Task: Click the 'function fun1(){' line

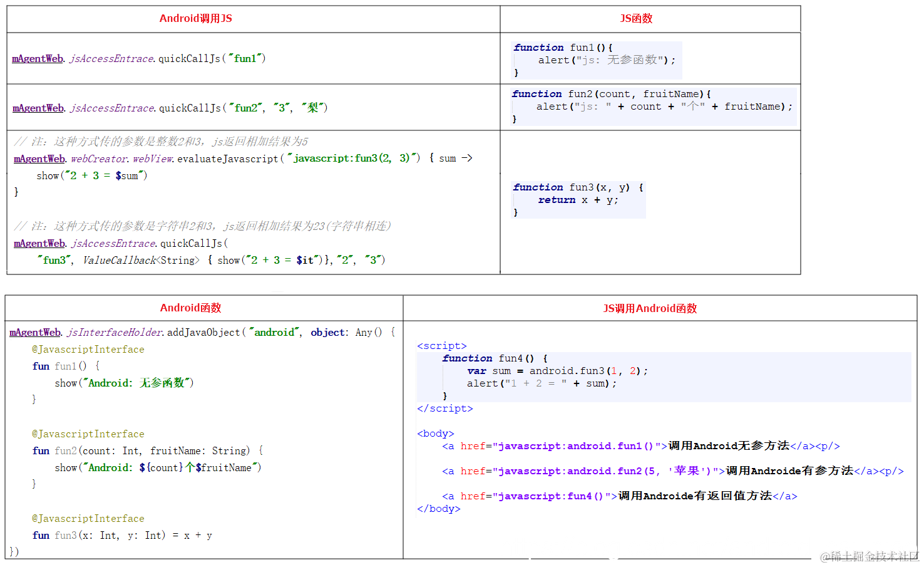Action: (x=563, y=48)
